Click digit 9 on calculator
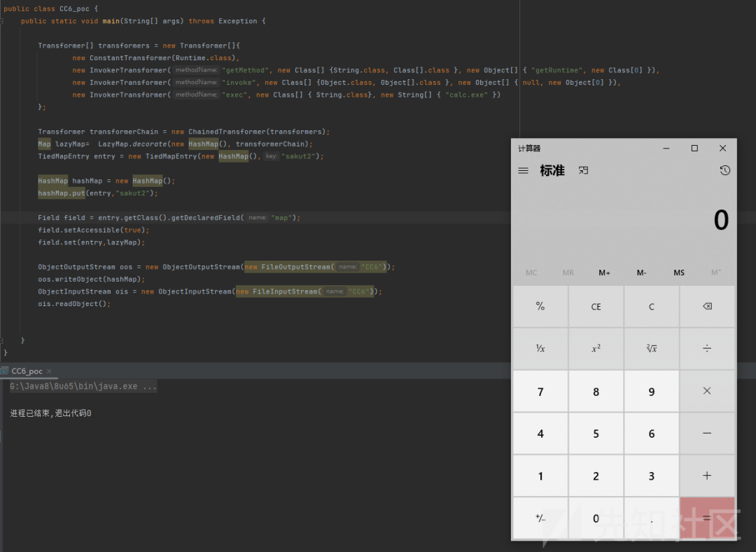Image resolution: width=756 pixels, height=552 pixels. click(x=652, y=392)
